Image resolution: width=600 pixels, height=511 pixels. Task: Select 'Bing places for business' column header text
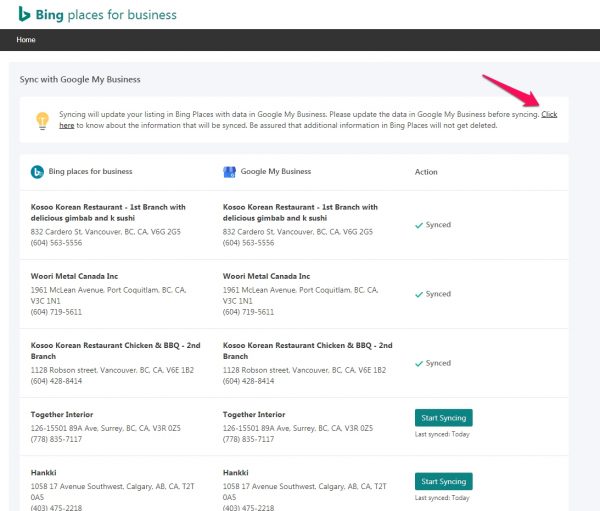(x=90, y=171)
